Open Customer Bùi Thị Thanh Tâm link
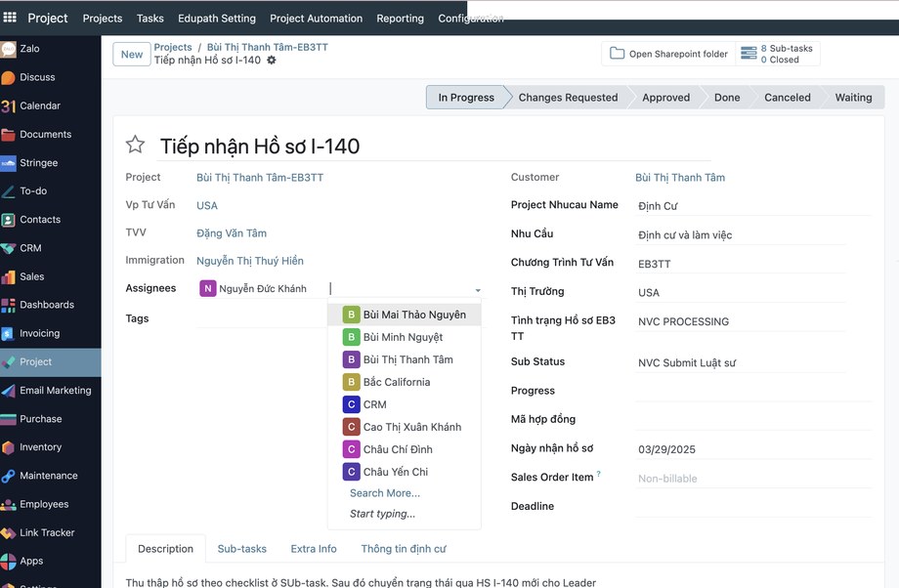Screen dimensions: 899x588 [680, 178]
